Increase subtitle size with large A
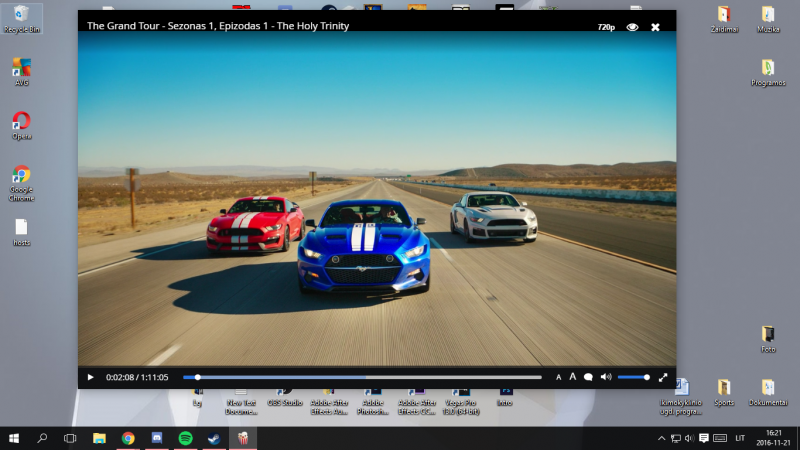Image resolution: width=800 pixels, height=450 pixels. 572,377
